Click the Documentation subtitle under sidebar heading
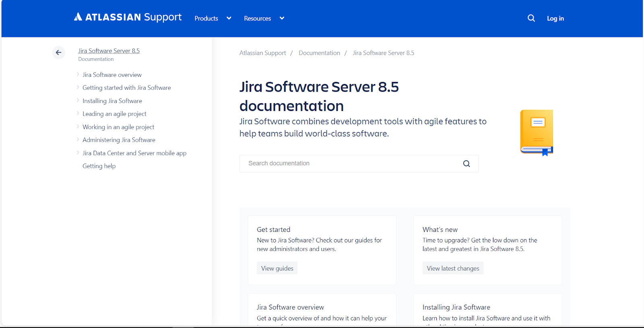Screen dimensions: 644x328 96,59
